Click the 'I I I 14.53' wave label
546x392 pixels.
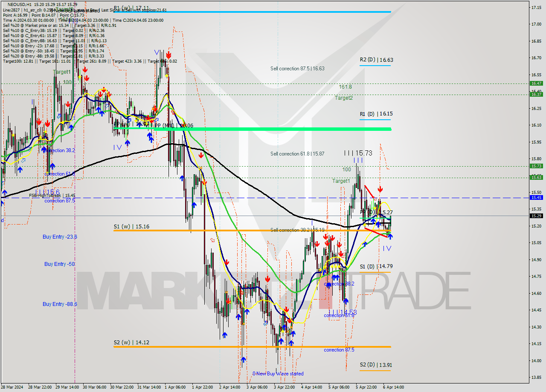[x=343, y=312]
